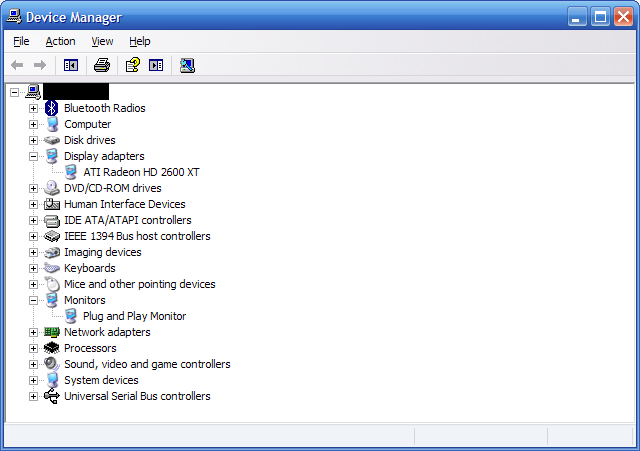Click the Computer category icon
640x451 pixels.
[52, 124]
